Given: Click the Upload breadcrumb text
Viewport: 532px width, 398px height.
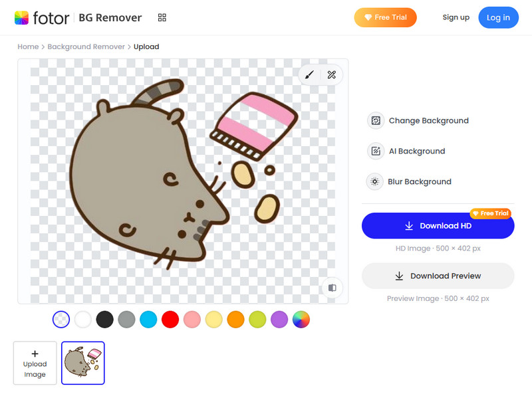Looking at the screenshot, I should click(x=146, y=47).
